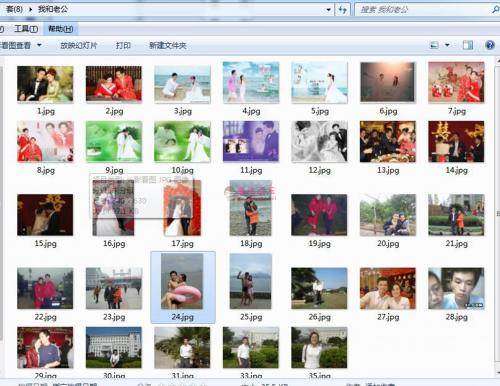
Task: Open the 帮助(H) menu
Action: point(61,29)
